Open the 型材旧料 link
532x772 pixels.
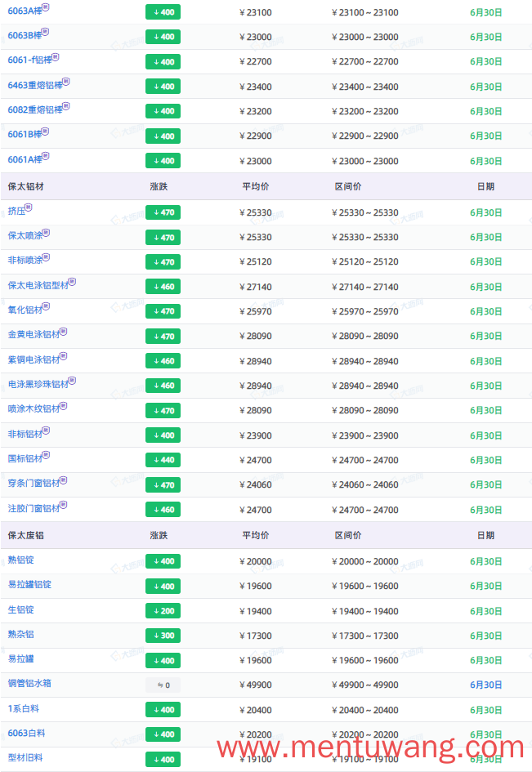(x=25, y=758)
